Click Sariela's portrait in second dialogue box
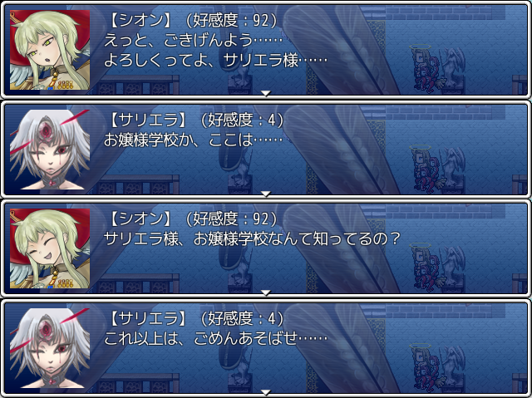Viewport: 532px width, 398px height. coord(50,150)
